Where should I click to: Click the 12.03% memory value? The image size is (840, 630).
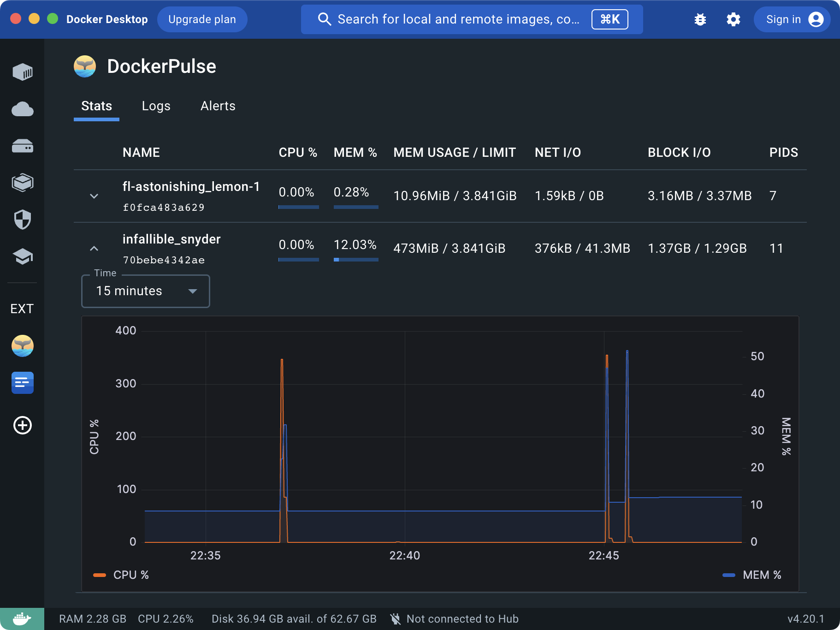coord(355,245)
